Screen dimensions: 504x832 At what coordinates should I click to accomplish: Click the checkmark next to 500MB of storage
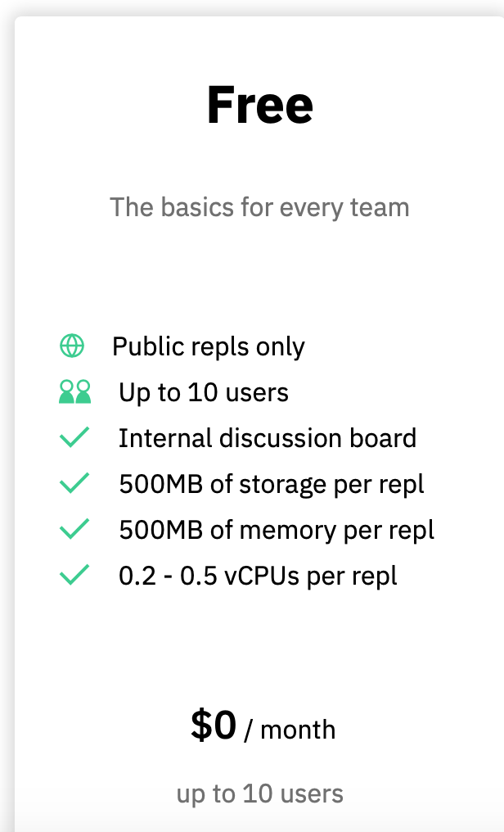click(74, 483)
